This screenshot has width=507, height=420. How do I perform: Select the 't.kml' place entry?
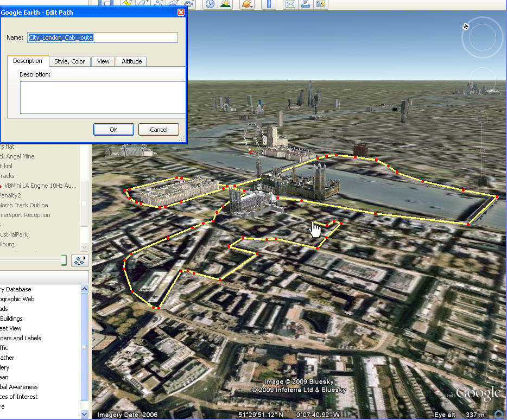coord(6,166)
